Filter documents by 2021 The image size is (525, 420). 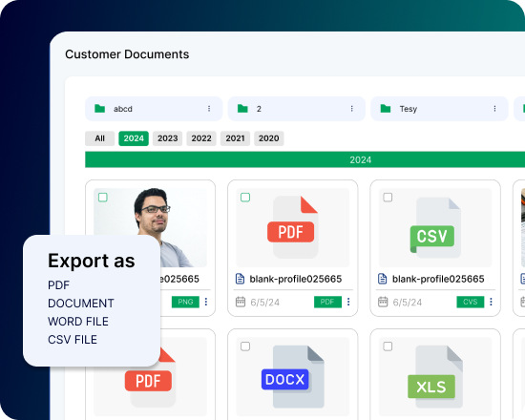click(235, 138)
